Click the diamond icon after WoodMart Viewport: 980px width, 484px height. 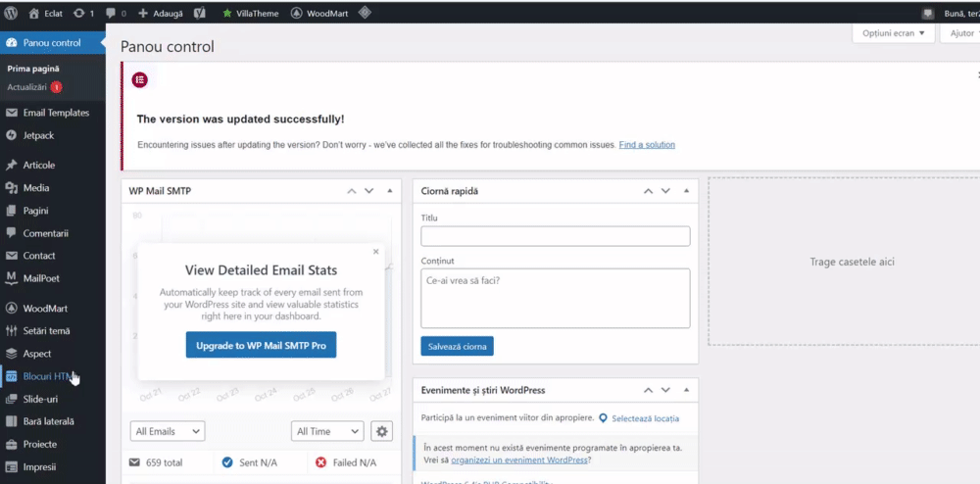tap(365, 13)
